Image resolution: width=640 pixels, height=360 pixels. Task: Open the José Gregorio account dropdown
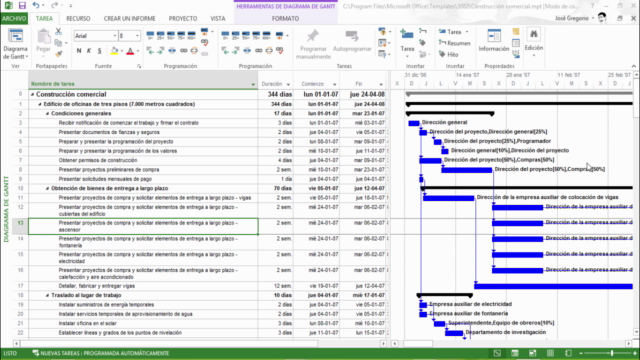pos(593,18)
